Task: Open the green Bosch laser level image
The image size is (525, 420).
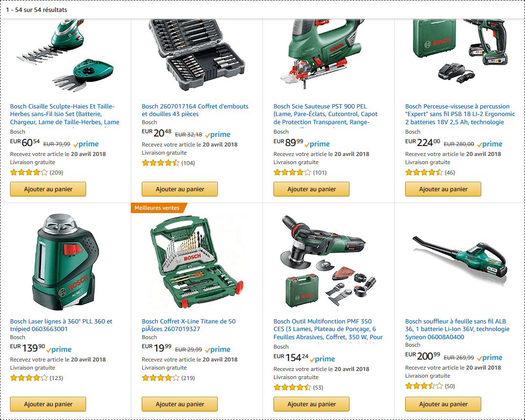Action: [65, 262]
